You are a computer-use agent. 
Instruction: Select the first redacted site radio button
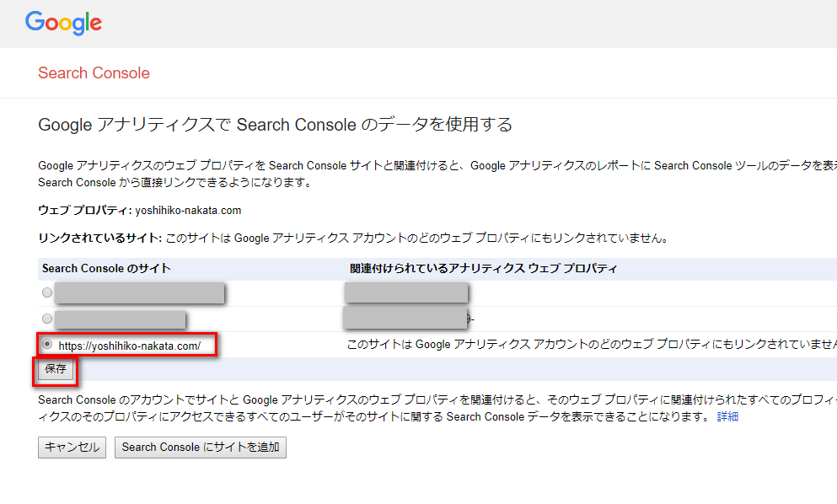47,292
